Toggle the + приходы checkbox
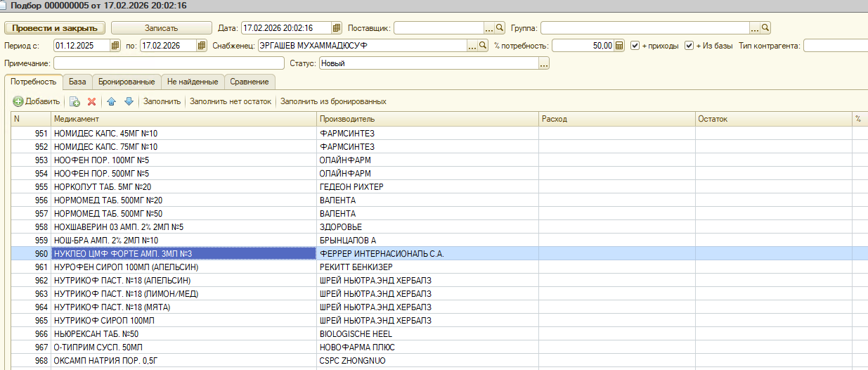The image size is (868, 370). [x=635, y=46]
